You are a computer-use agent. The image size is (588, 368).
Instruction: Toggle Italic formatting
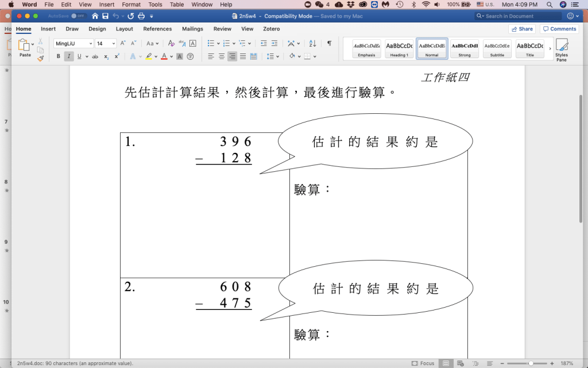[69, 56]
